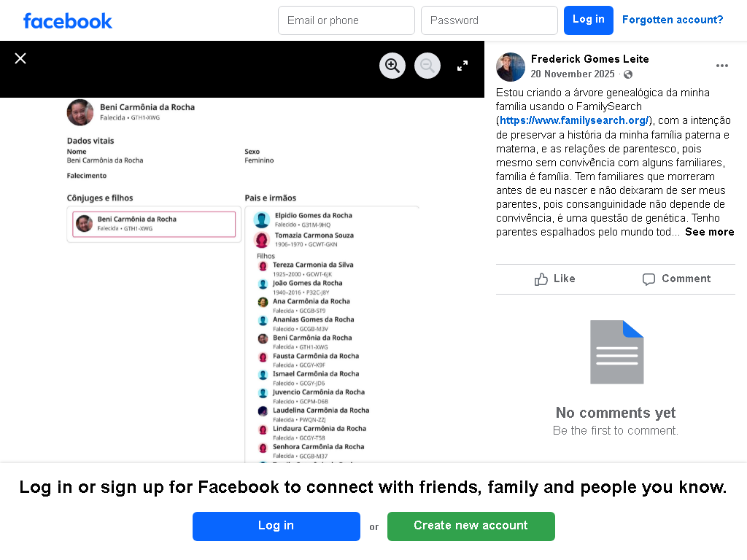Click Tereza Carmonia da Silva's avatar icon

pos(263,266)
